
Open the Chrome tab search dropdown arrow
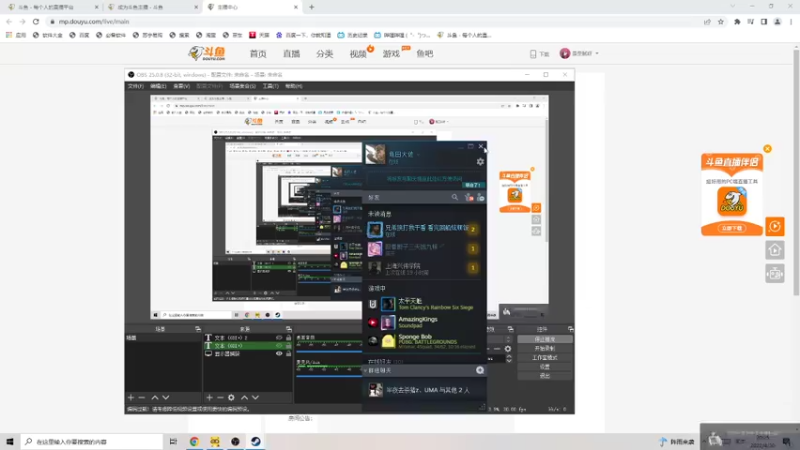click(x=733, y=7)
